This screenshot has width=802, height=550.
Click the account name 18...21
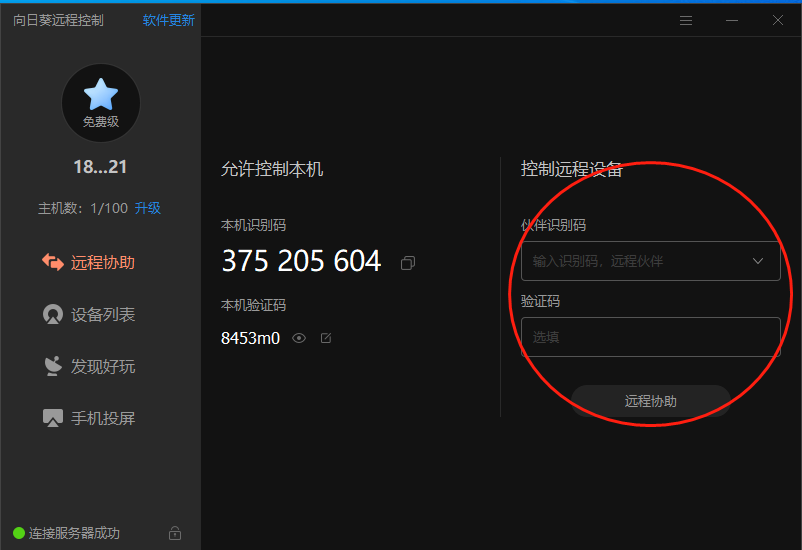(x=100, y=167)
